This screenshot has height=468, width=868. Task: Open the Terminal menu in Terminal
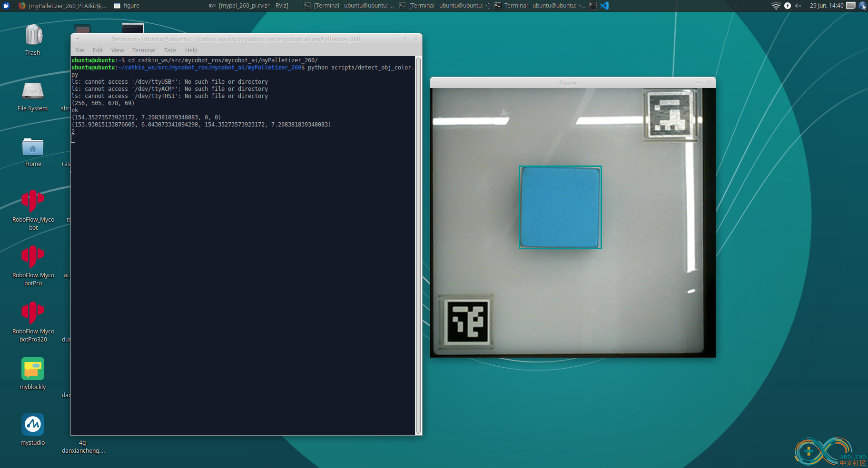point(144,50)
